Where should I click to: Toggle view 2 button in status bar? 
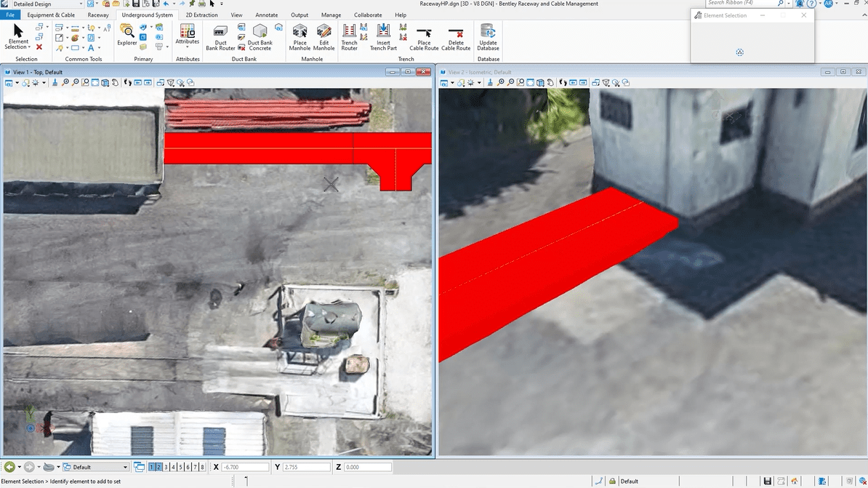pyautogui.click(x=159, y=467)
